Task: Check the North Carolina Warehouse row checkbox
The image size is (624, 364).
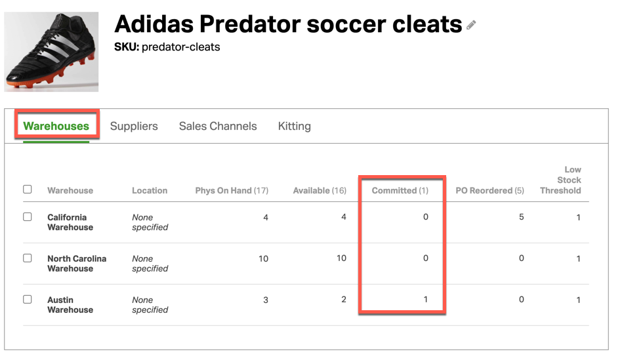Action: point(28,258)
